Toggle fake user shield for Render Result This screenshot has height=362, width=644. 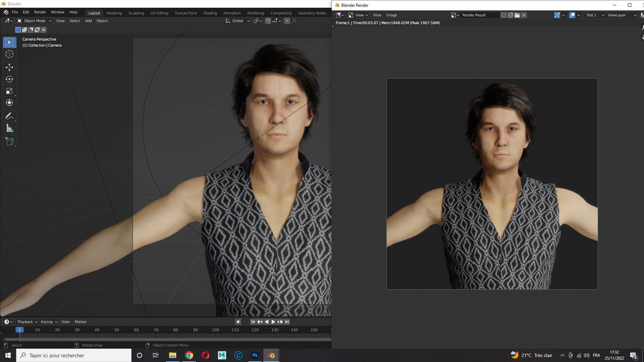(x=503, y=15)
